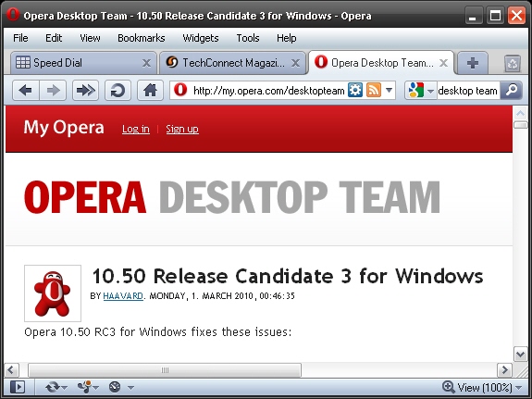Click the Sign up link
This screenshot has width=532, height=399.
(182, 129)
